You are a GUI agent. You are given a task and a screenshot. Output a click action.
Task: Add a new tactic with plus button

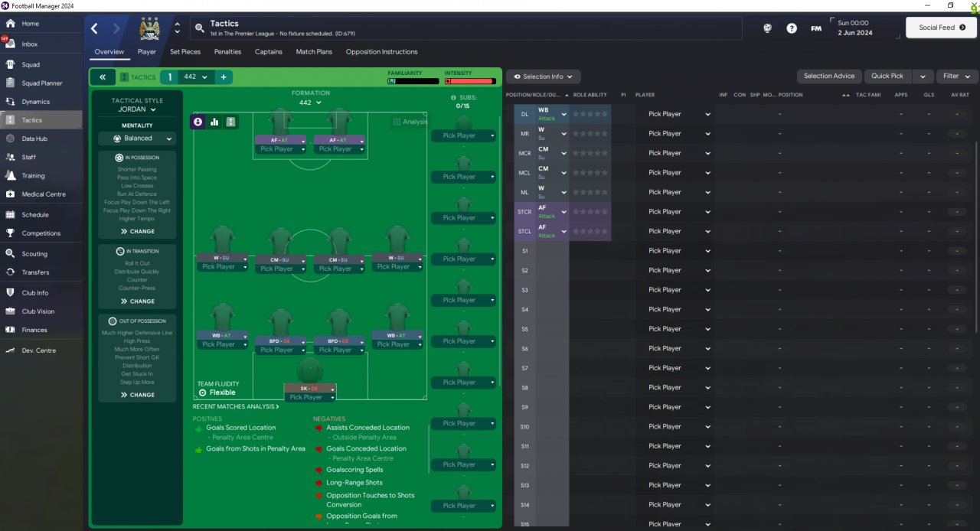tap(224, 77)
